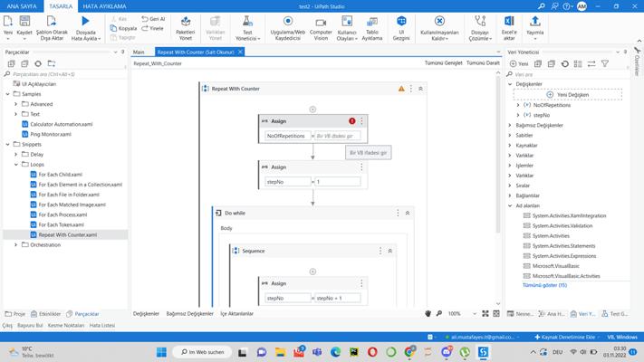Click Geri Al undo button

point(153,19)
